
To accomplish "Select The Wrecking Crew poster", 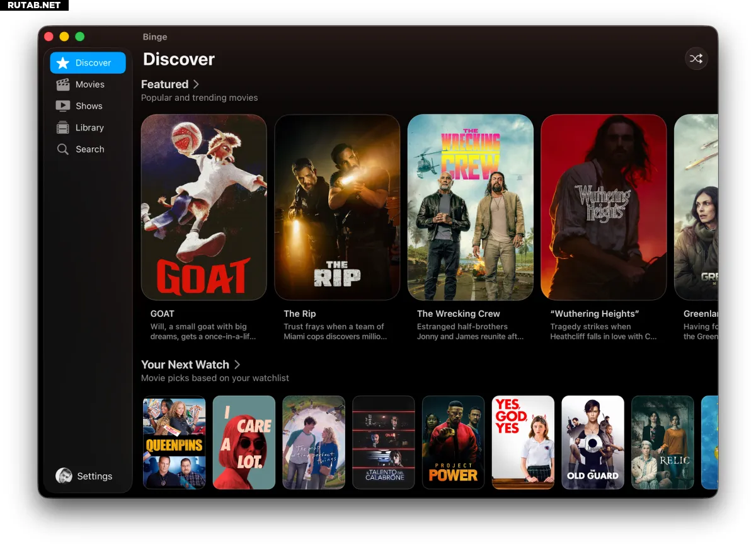I will pyautogui.click(x=470, y=207).
